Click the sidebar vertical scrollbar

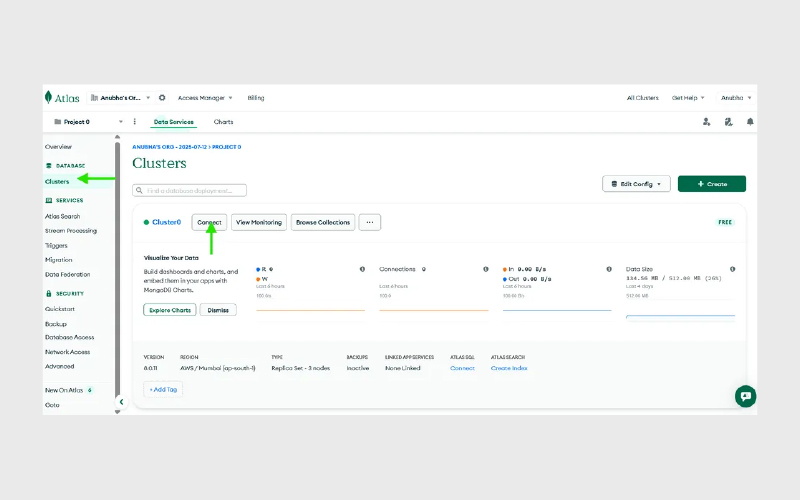point(117,270)
